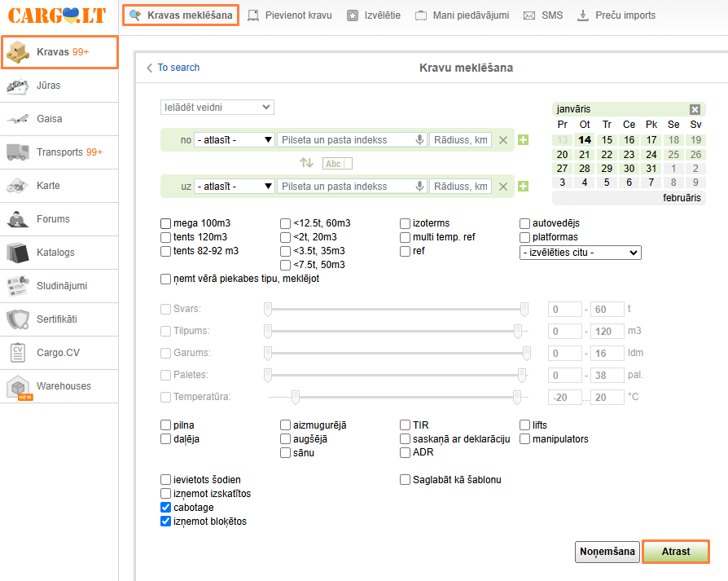Image resolution: width=728 pixels, height=581 pixels.
Task: Go to 'Pievienot kravu' in top menu
Action: 290,15
